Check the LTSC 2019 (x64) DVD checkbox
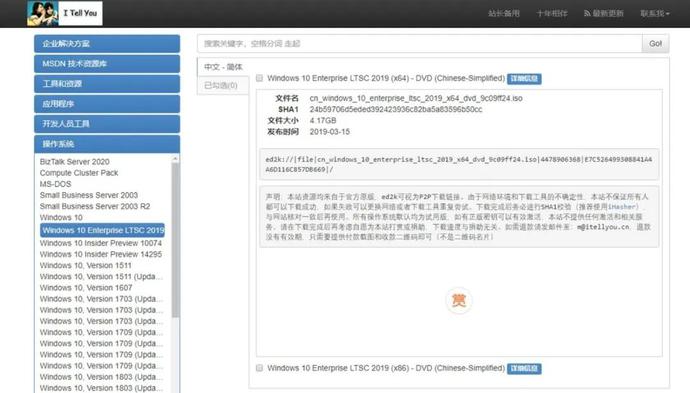The height and width of the screenshot is (393, 690). pos(259,78)
